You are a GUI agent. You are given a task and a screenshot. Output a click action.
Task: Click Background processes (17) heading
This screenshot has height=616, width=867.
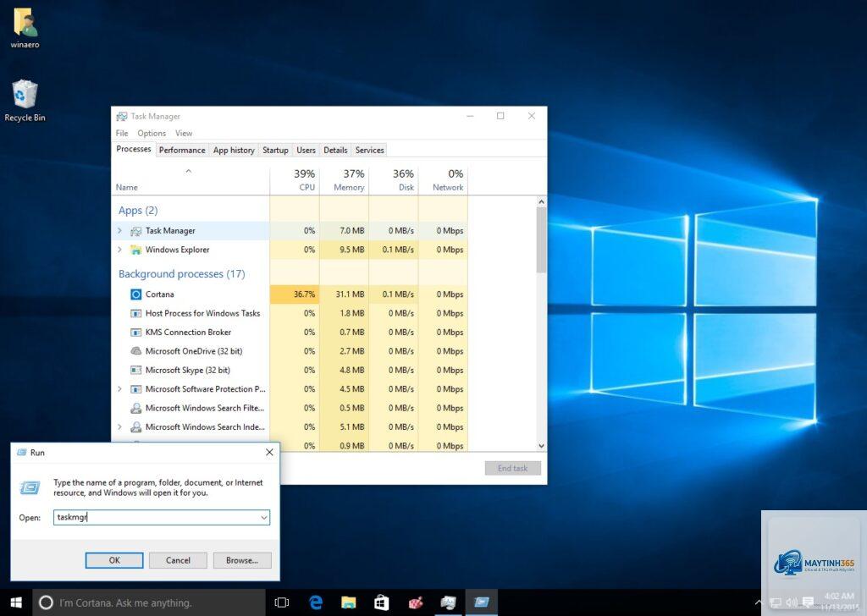click(x=181, y=274)
